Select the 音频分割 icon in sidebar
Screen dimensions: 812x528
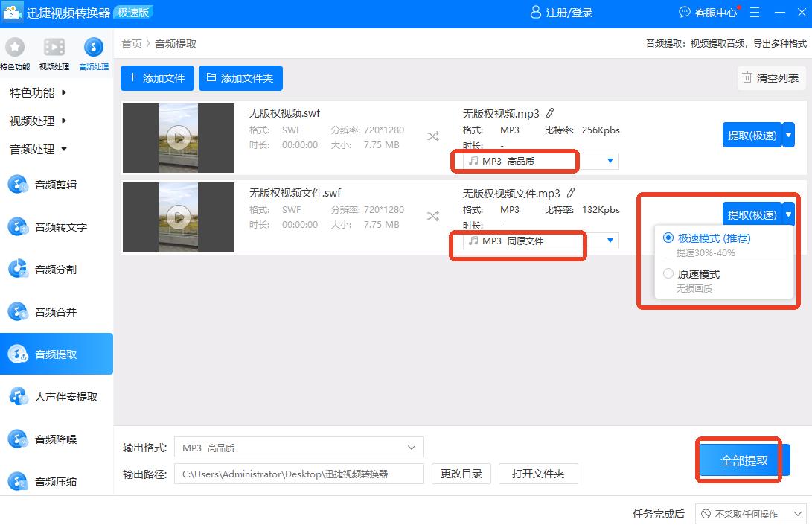(18, 270)
